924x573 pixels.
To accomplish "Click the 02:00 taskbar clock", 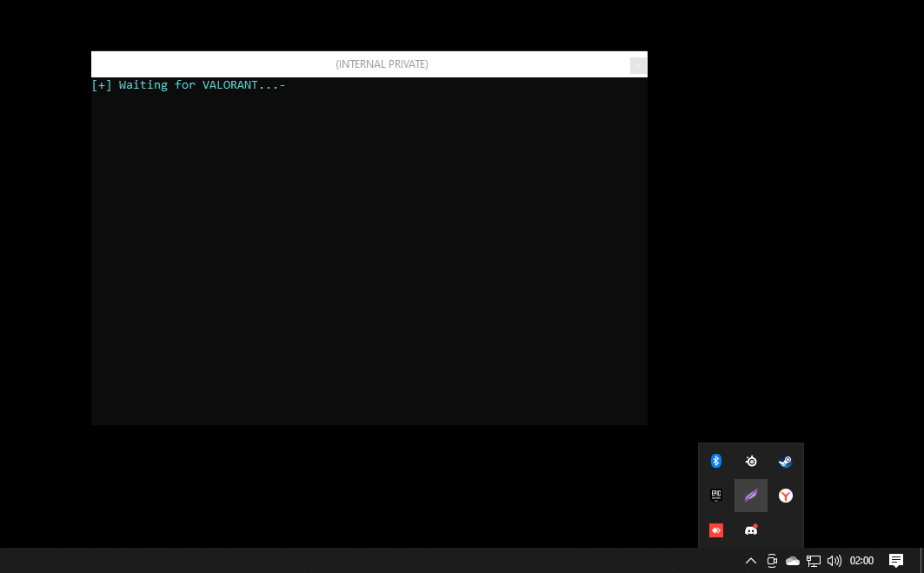I will coord(861,561).
